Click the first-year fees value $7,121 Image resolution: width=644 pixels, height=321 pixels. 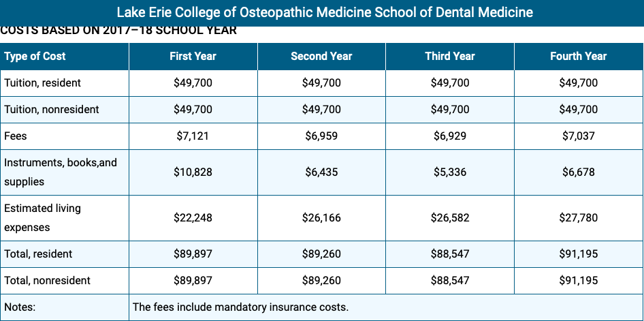(x=193, y=136)
